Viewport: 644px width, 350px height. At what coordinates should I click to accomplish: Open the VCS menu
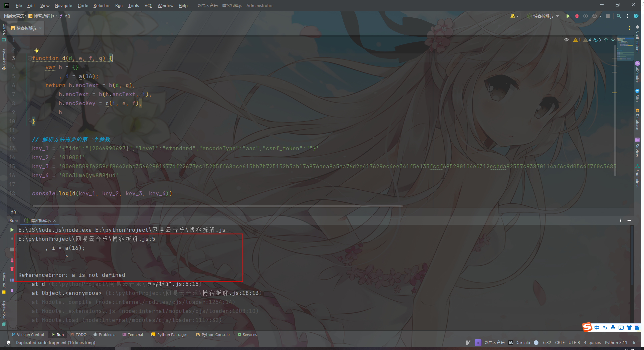pyautogui.click(x=148, y=5)
